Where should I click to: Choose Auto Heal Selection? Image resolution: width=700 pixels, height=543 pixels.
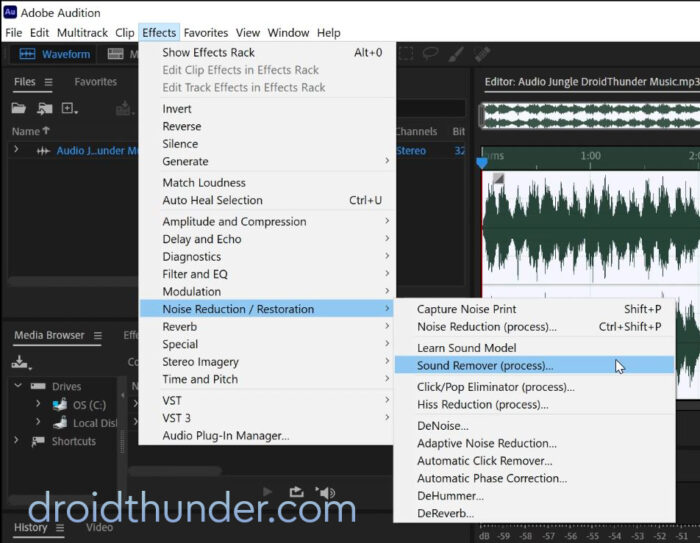pyautogui.click(x=267, y=200)
